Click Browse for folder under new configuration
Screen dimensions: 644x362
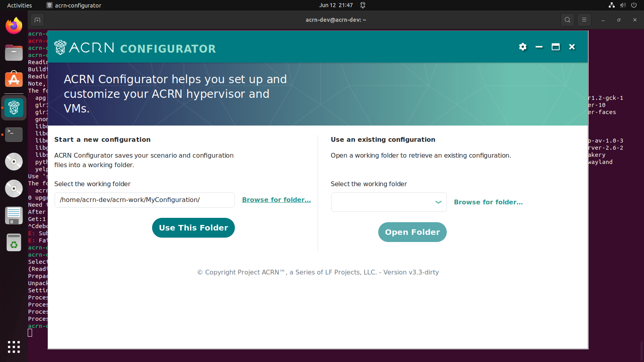[276, 200]
